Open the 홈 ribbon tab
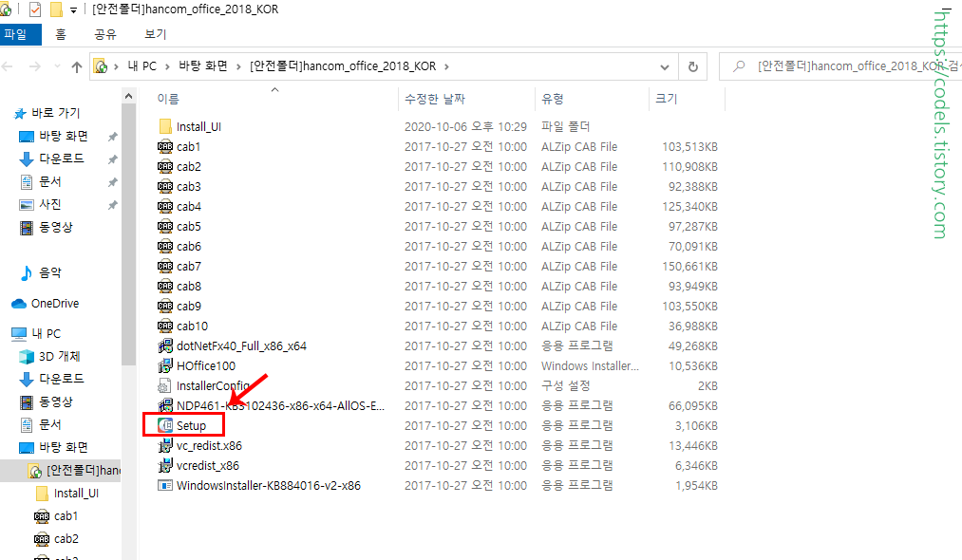The height and width of the screenshot is (560, 962). (x=61, y=34)
